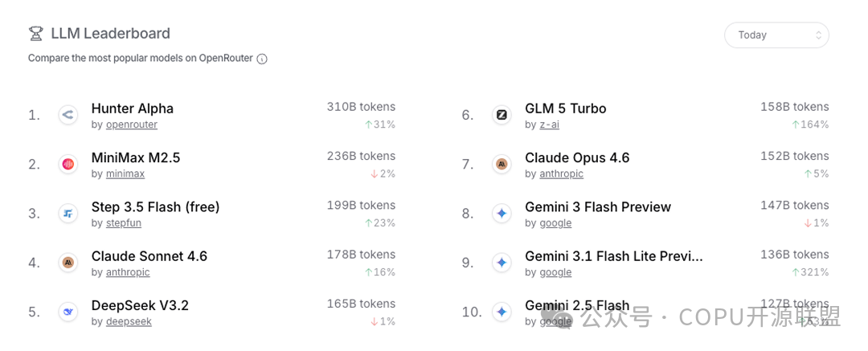Click the Gemini 3 Flash Preview icon

[x=502, y=213]
